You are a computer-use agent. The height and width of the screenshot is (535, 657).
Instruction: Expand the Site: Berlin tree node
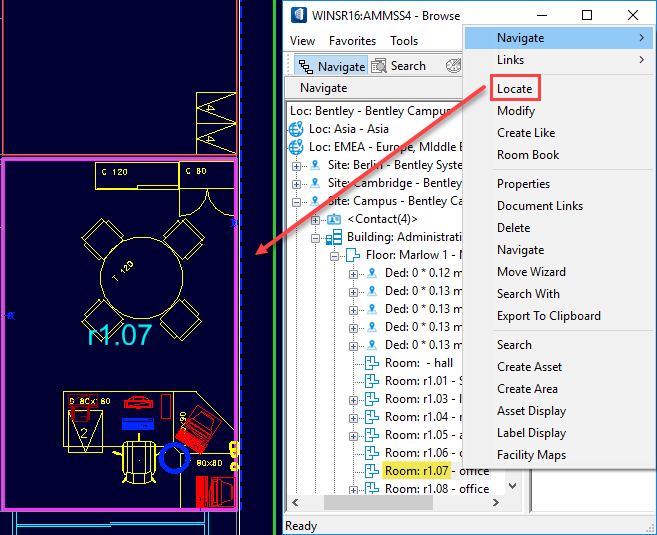[297, 166]
